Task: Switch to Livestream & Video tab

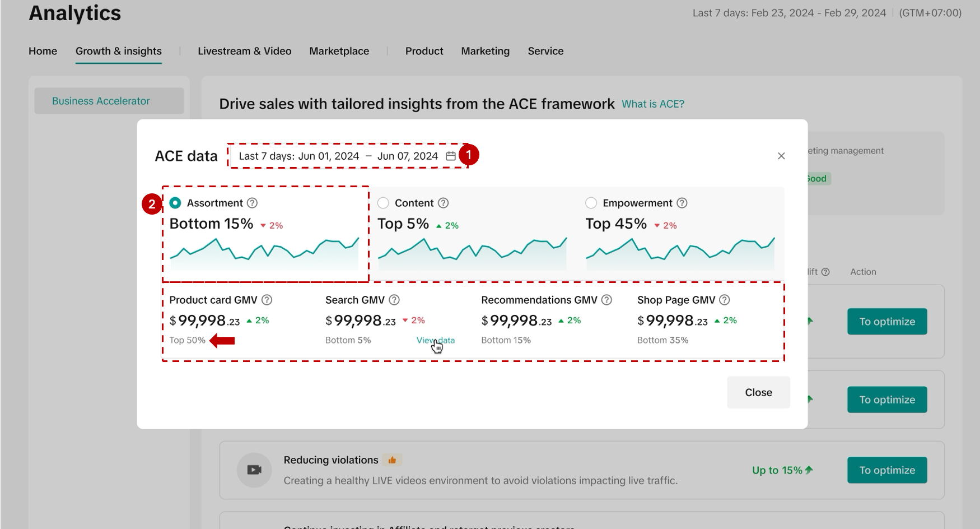Action: pos(244,51)
